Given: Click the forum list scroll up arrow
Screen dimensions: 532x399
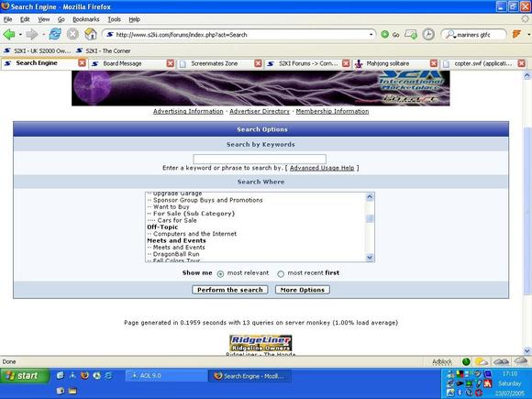Looking at the screenshot, I should 370,196.
